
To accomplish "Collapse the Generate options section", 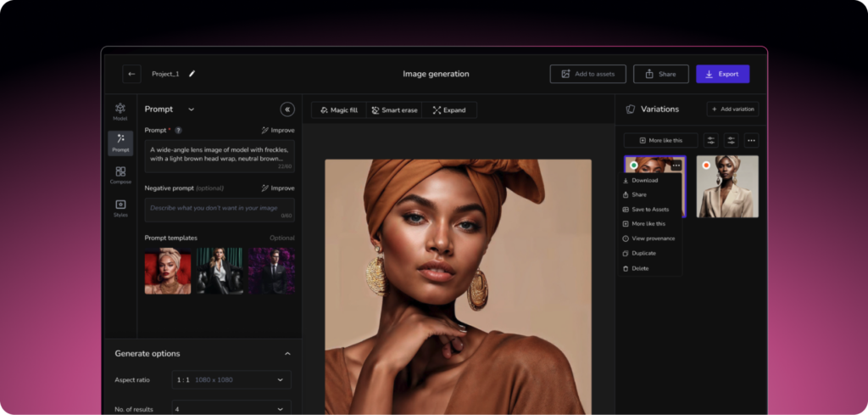I will coord(287,354).
